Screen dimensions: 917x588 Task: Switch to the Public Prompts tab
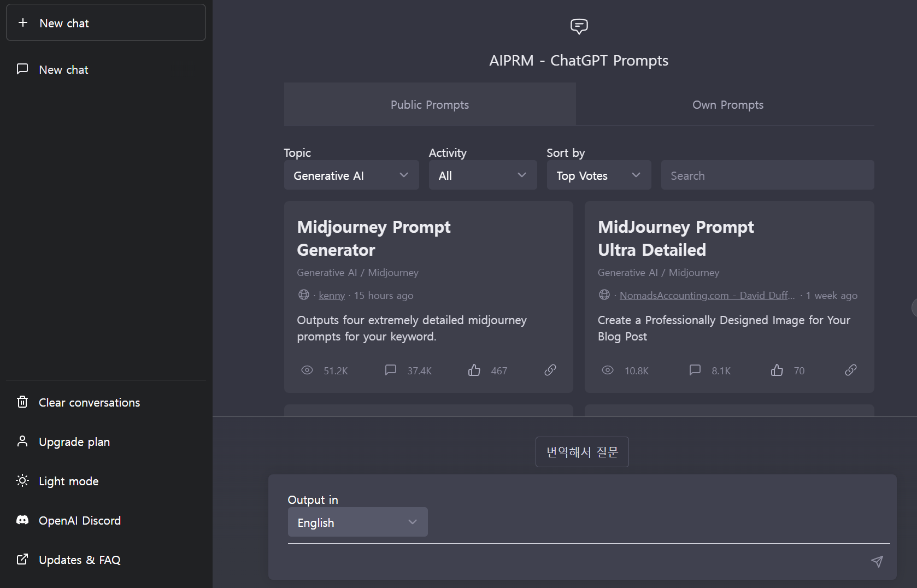pos(430,104)
